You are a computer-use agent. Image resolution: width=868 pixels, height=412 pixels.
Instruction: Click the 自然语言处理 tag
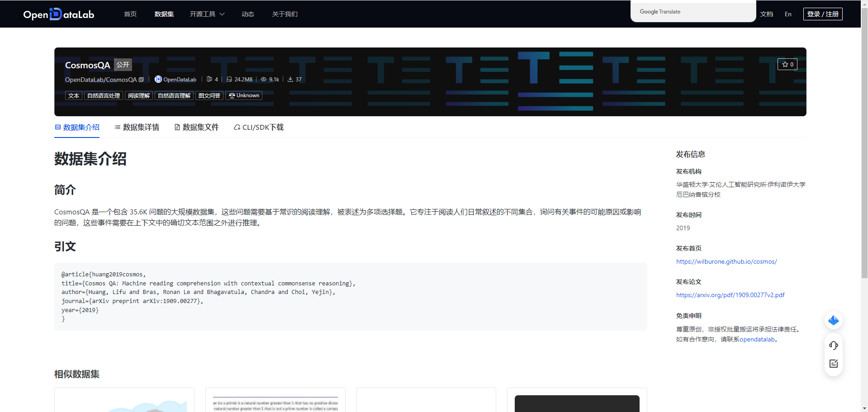click(x=104, y=95)
